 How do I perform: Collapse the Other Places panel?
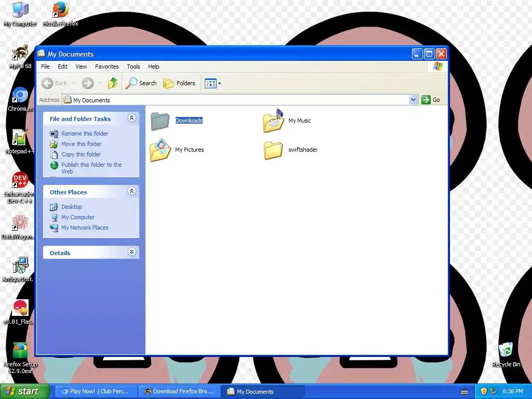click(131, 191)
